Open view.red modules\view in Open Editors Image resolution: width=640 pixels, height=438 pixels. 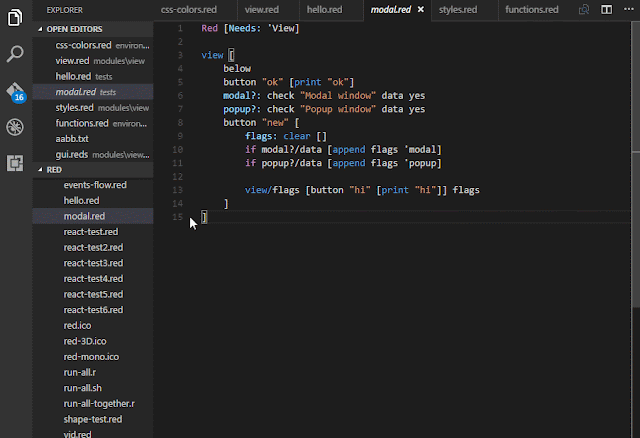[x=93, y=61]
